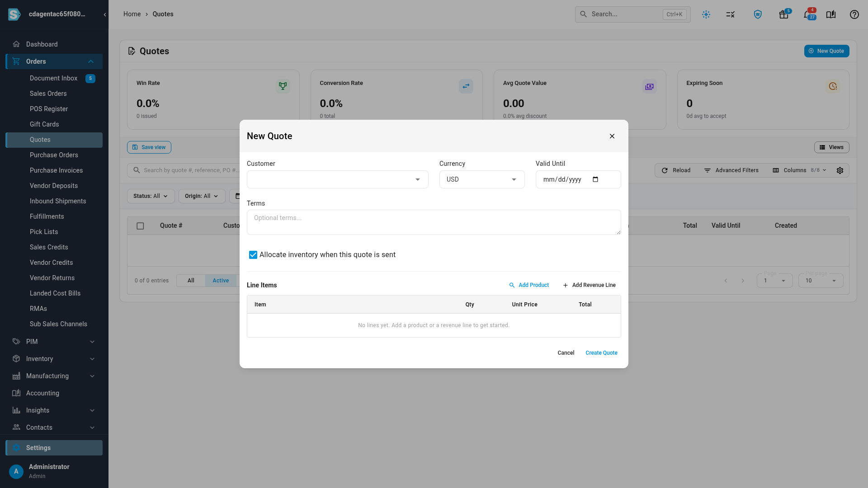Viewport: 868px width, 488px height.
Task: Open the Customer dropdown
Action: [x=338, y=179]
